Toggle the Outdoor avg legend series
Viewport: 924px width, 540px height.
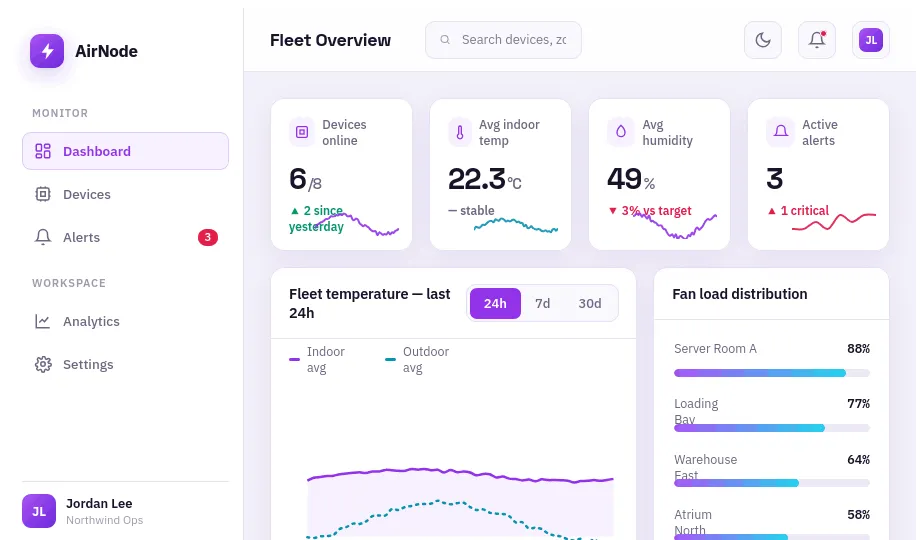coord(417,360)
